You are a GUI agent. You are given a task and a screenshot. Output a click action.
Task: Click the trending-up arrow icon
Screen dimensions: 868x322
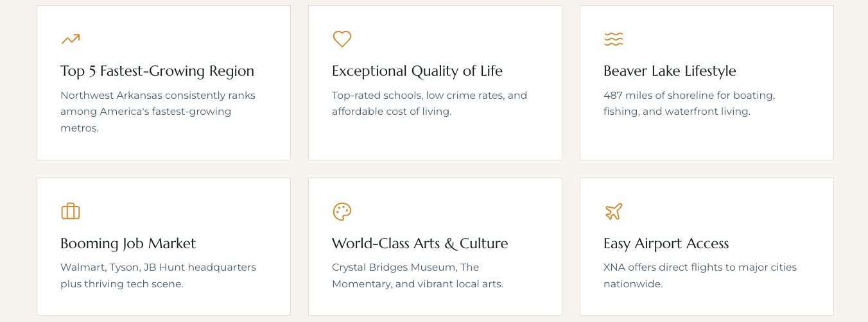pos(71,39)
